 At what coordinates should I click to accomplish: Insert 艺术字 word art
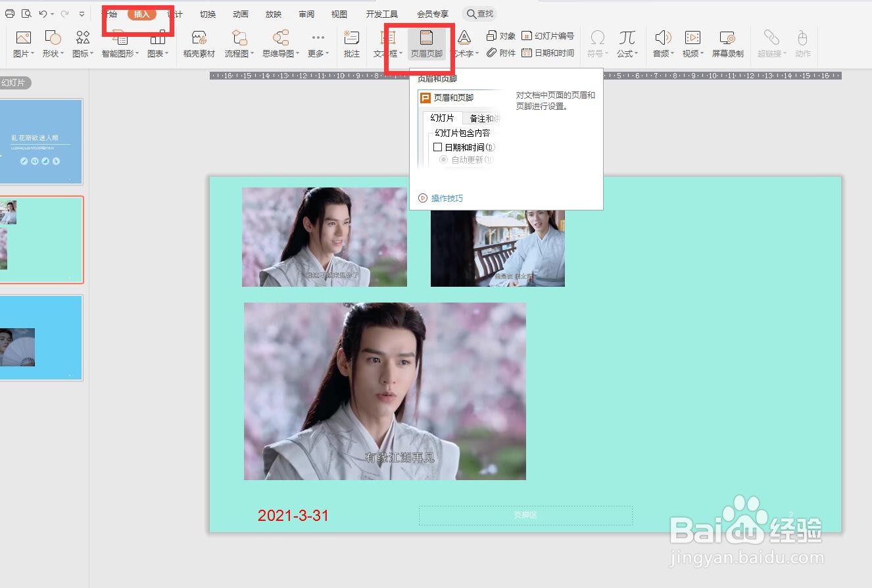464,37
